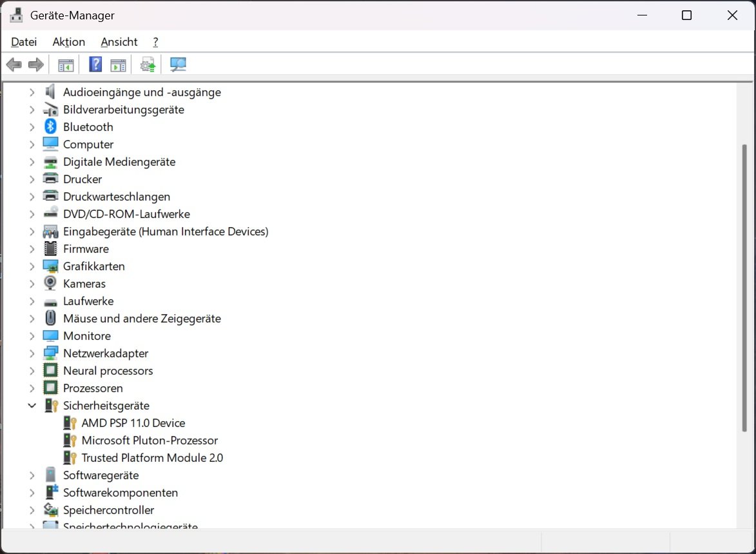The width and height of the screenshot is (756, 554).
Task: Toggle the action pane toolbar icon
Action: [x=118, y=64]
